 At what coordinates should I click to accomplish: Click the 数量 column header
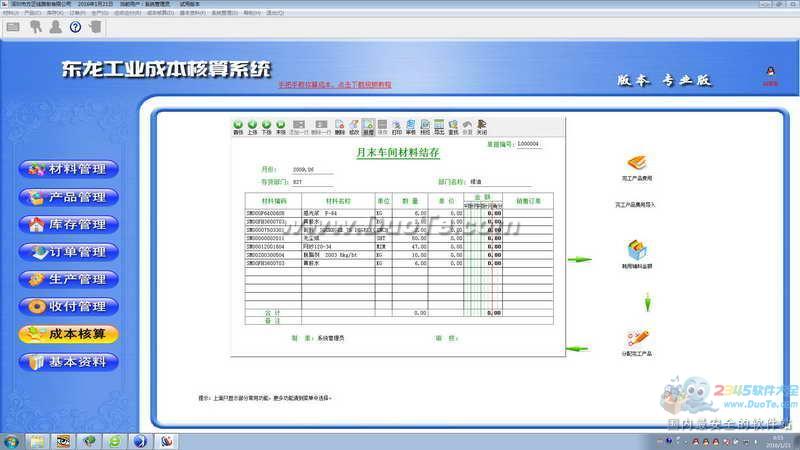point(410,201)
